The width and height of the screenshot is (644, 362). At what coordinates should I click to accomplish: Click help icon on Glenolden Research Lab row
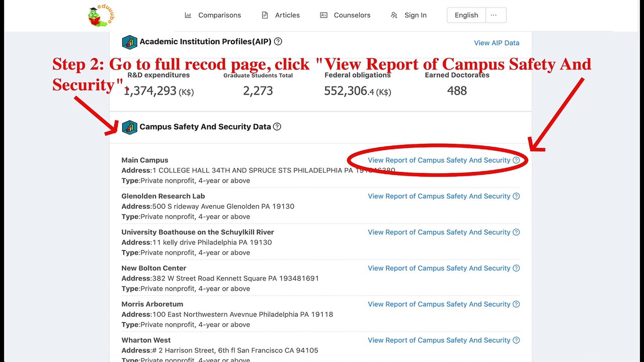(x=516, y=196)
